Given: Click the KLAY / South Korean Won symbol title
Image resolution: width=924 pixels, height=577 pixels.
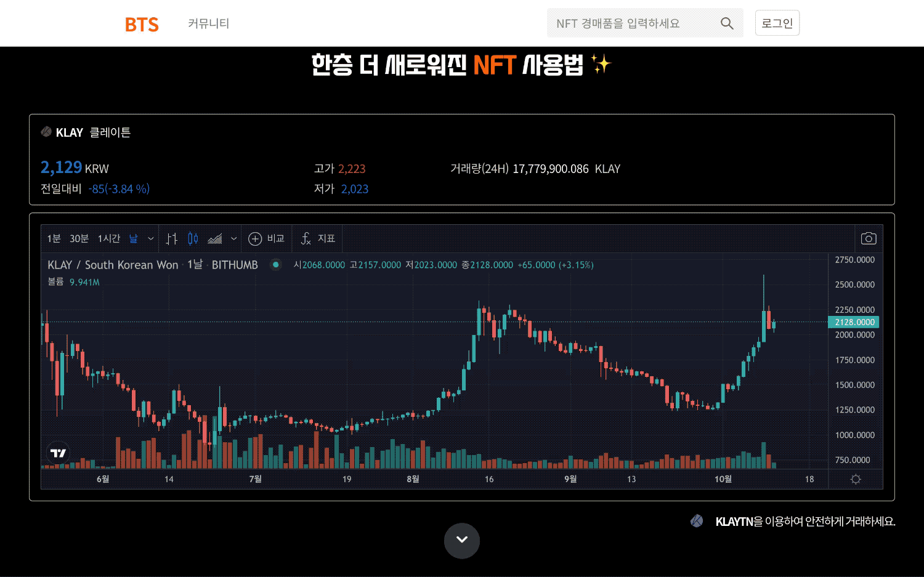Looking at the screenshot, I should click(113, 265).
